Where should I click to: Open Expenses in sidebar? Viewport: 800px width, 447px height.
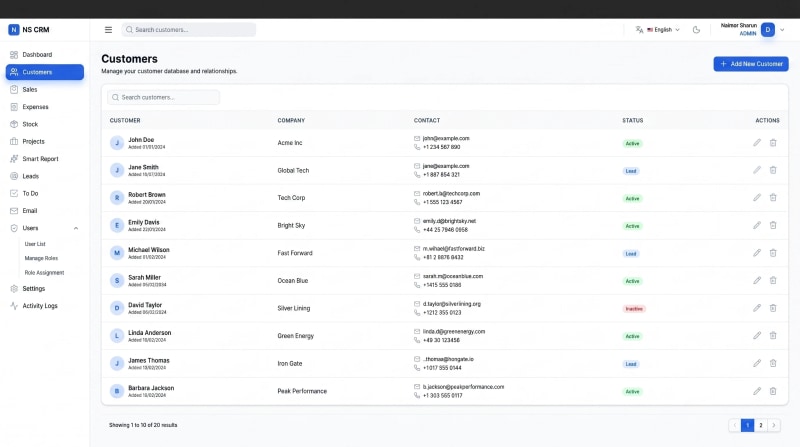pos(45,107)
